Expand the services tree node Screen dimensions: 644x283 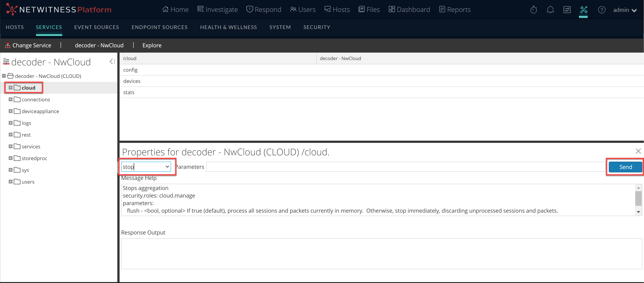coord(11,146)
